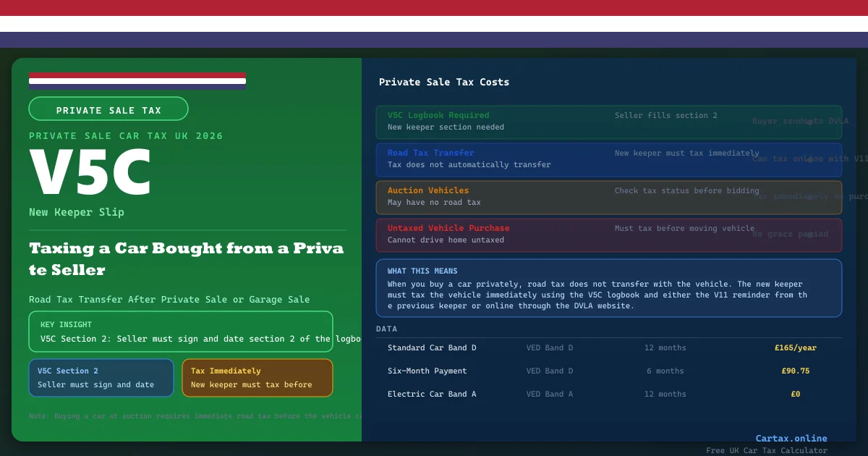Click the PRIVATE SALE TAX pill button
Viewport: 868px width, 456px height.
(109, 109)
